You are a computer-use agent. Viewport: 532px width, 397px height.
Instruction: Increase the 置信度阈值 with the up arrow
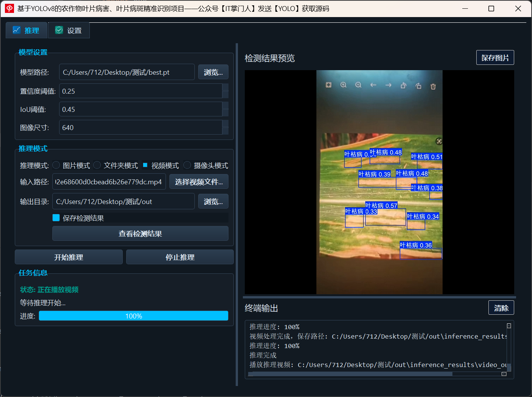pyautogui.click(x=225, y=87)
